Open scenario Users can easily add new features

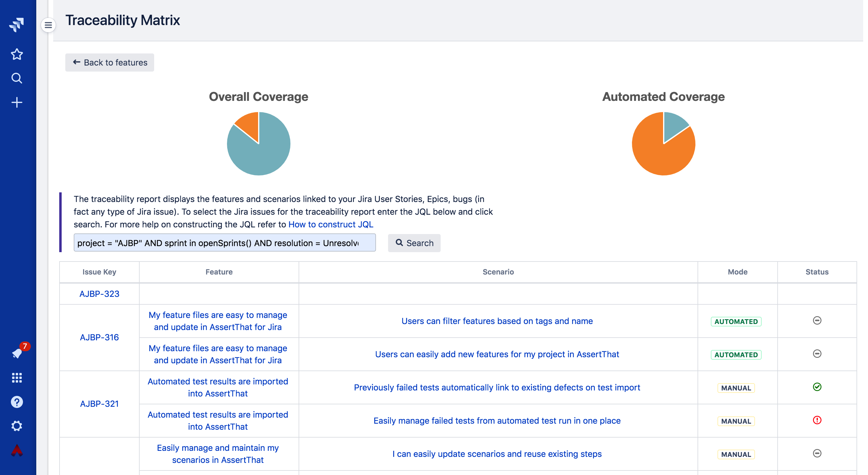point(497,354)
